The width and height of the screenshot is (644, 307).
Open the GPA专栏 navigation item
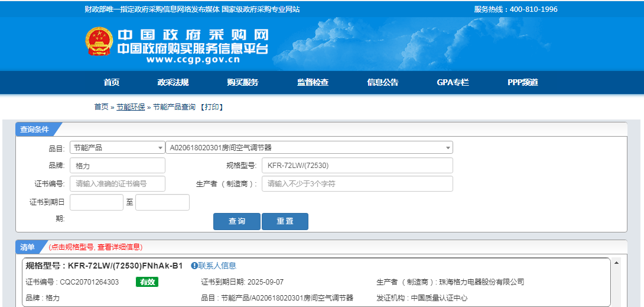(453, 82)
